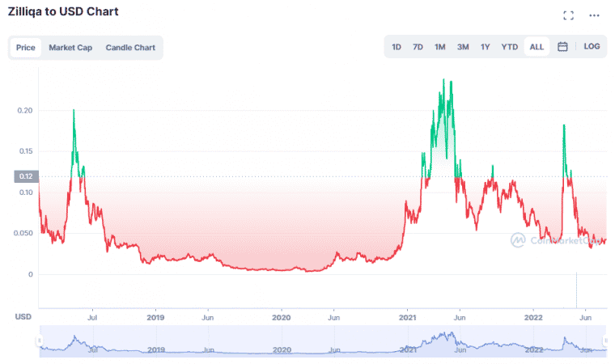Click right handle of range navigator

coord(606,341)
